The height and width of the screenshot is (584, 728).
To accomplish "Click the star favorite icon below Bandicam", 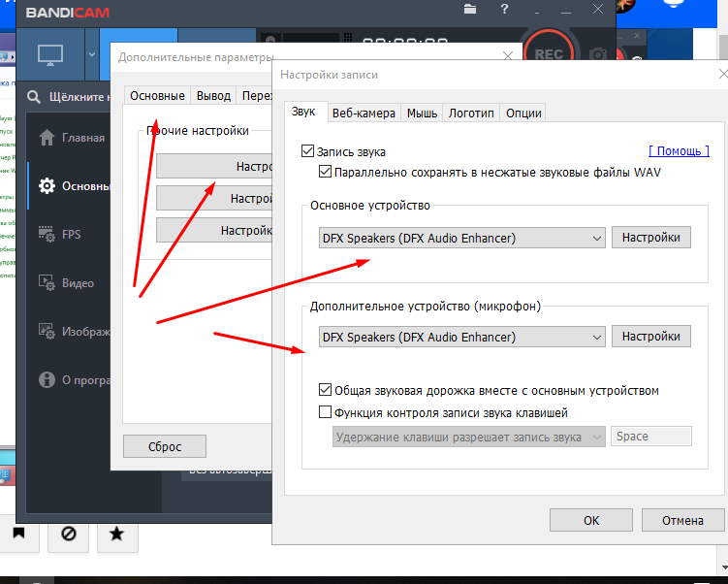I will click(117, 534).
